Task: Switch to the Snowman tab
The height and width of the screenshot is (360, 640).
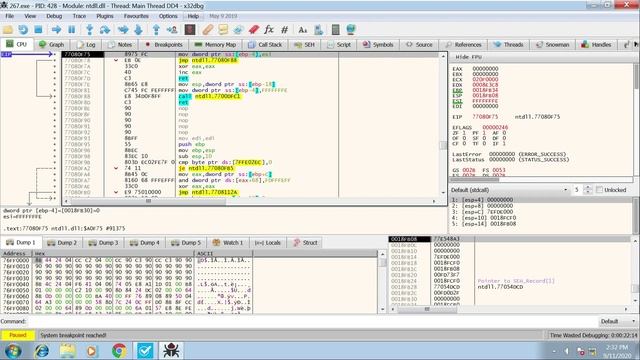Action: tap(553, 44)
